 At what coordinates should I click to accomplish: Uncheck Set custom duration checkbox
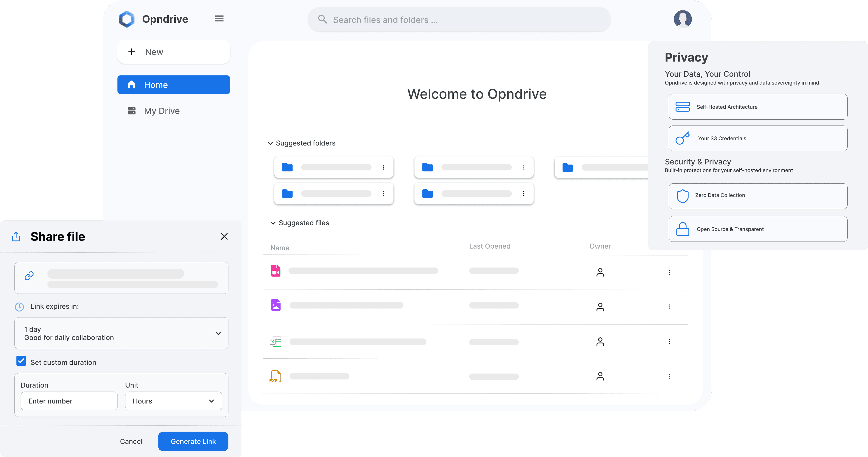(21, 361)
